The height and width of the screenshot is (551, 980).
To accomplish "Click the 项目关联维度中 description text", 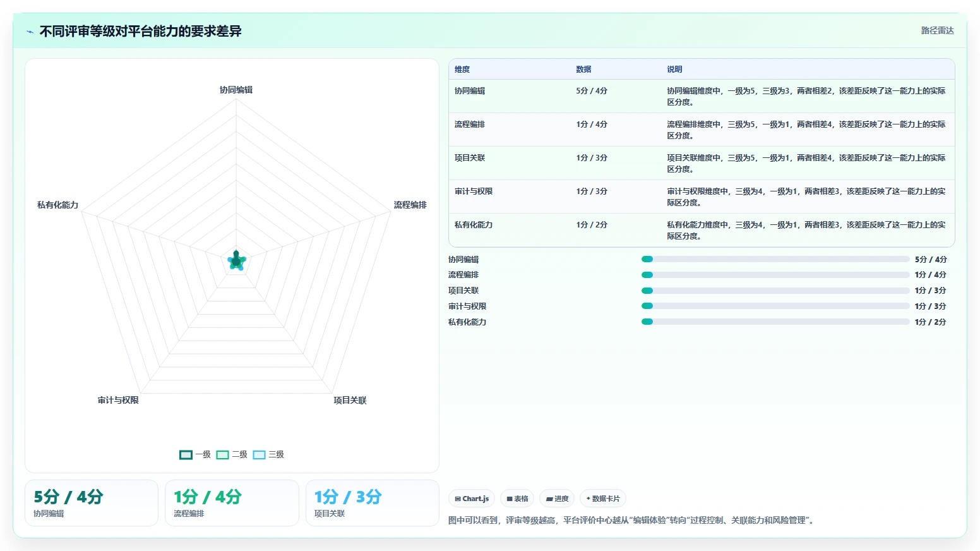I will (x=806, y=163).
